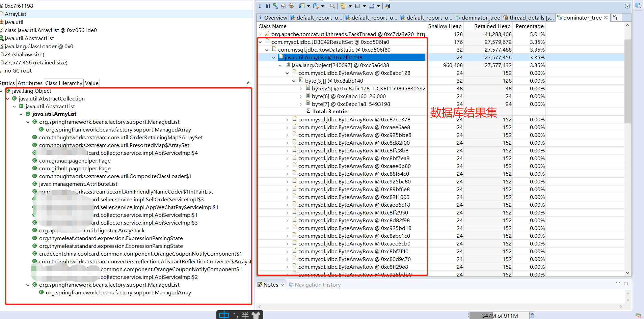Open dropdown next to query browser icon
Screen dimensions: 644x319
click(323, 6)
